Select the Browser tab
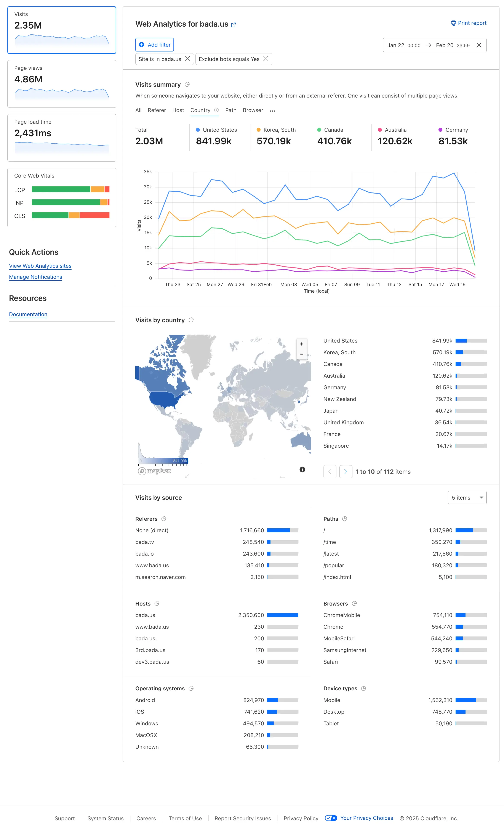The width and height of the screenshot is (504, 827). 253,111
